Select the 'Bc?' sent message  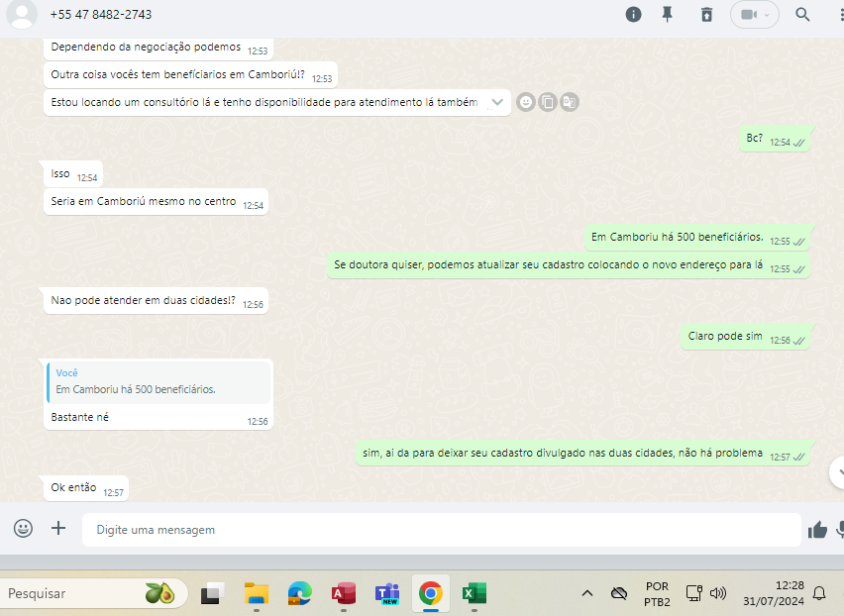(x=774, y=140)
